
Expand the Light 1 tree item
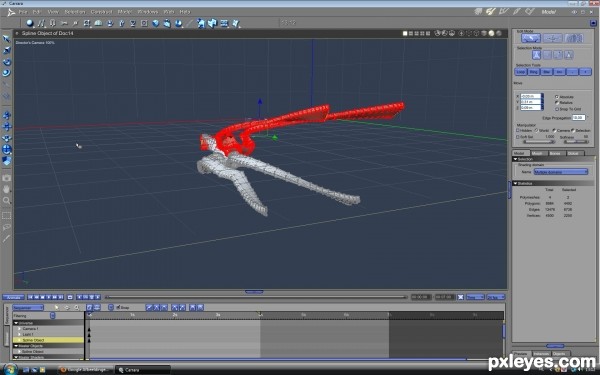[x=20, y=334]
